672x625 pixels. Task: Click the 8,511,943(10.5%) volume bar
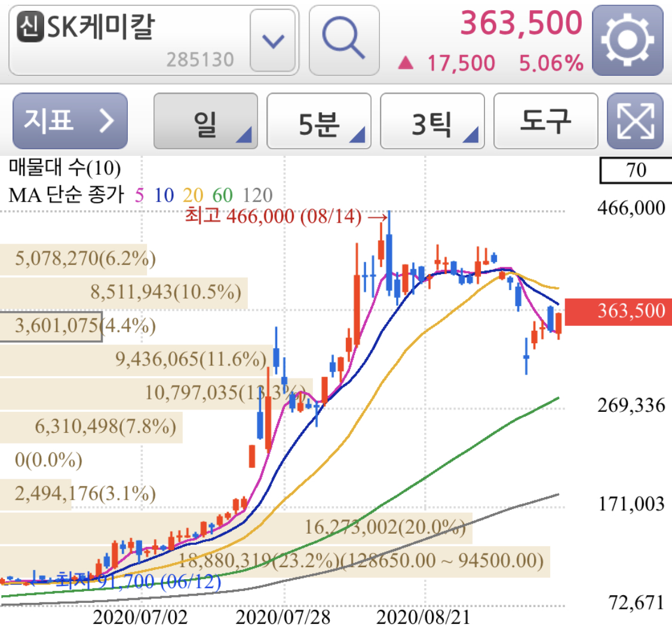[124, 293]
